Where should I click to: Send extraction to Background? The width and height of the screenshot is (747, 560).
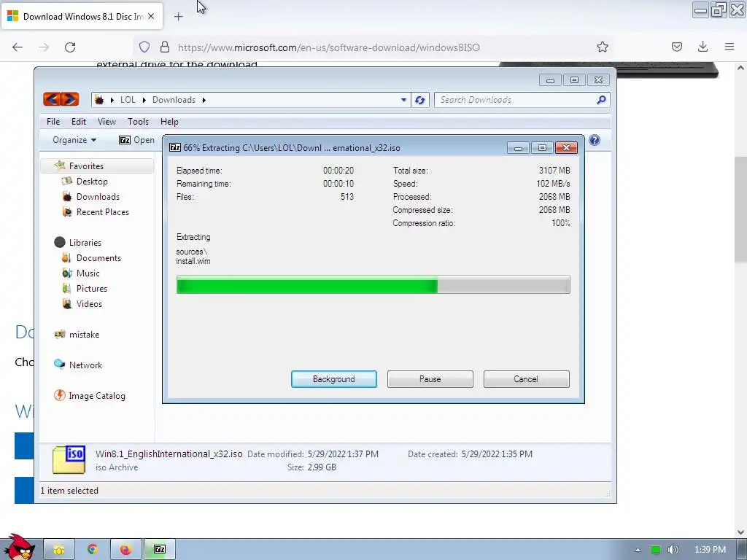point(334,379)
